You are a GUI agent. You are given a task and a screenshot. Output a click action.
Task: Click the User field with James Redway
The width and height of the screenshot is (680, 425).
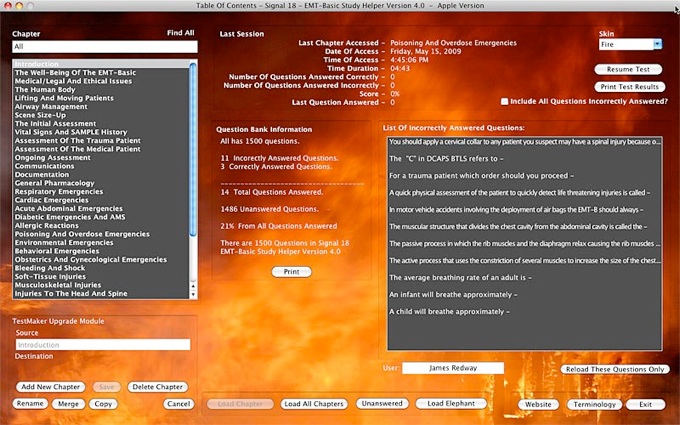453,368
